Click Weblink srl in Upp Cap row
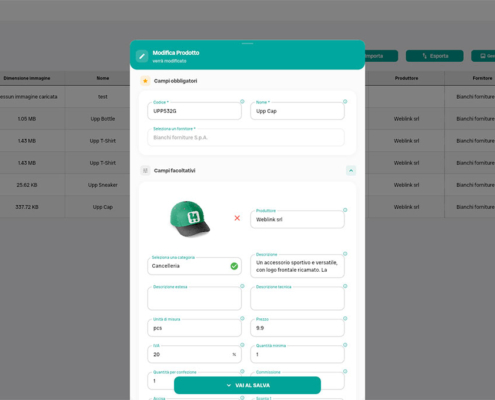 pyautogui.click(x=406, y=207)
